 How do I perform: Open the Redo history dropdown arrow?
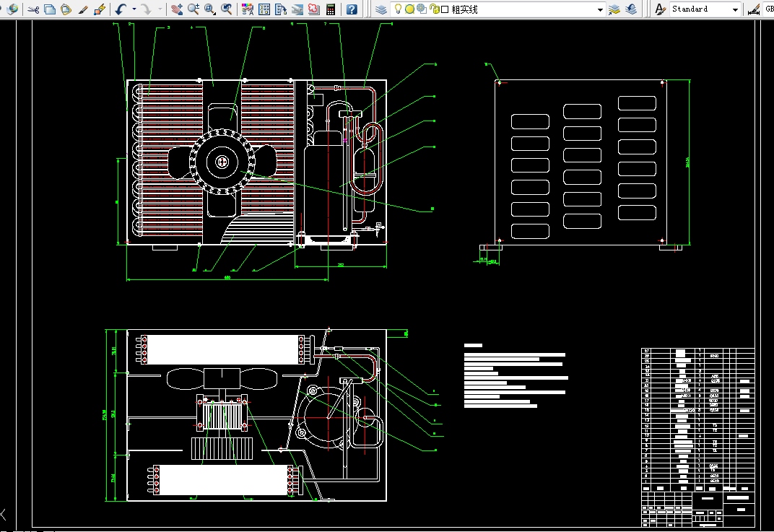coord(160,9)
